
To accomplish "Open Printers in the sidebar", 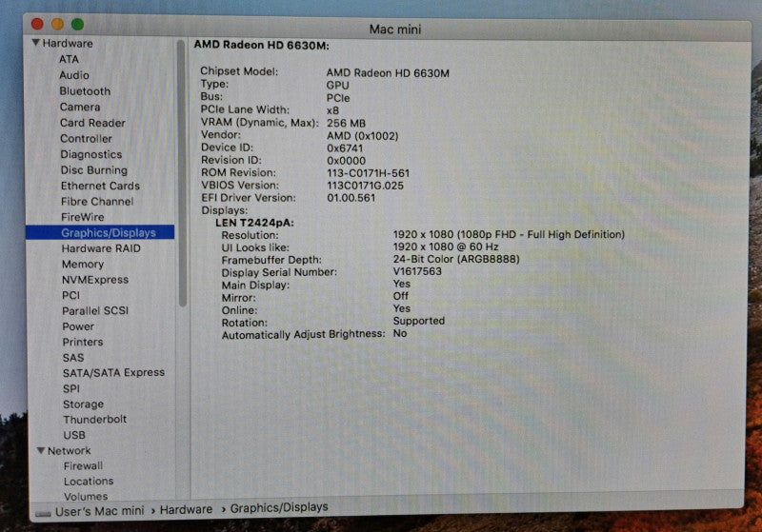I will tap(82, 342).
